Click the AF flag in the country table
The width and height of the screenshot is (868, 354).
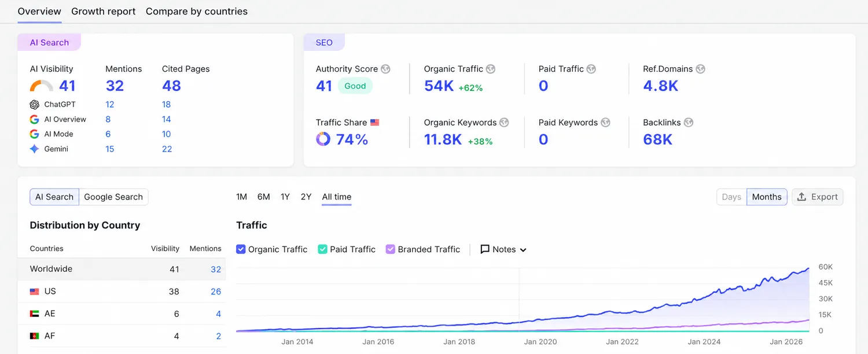point(35,336)
